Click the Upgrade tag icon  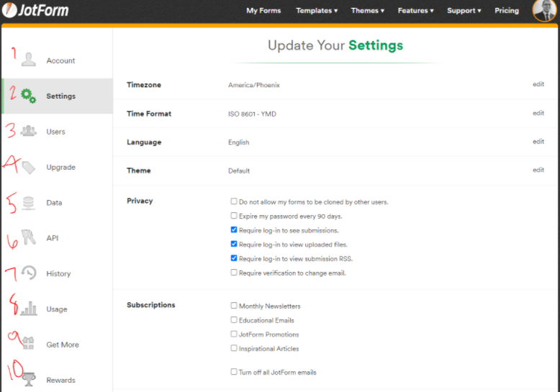click(29, 167)
